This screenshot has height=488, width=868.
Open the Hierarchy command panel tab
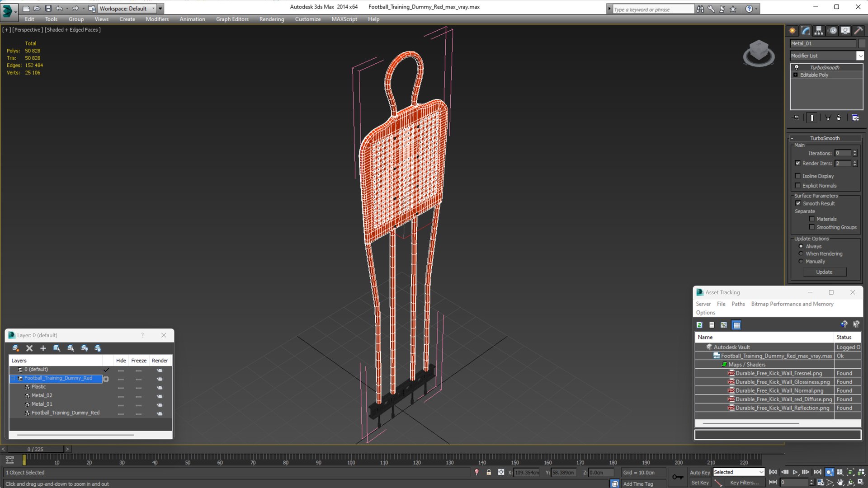pos(819,31)
